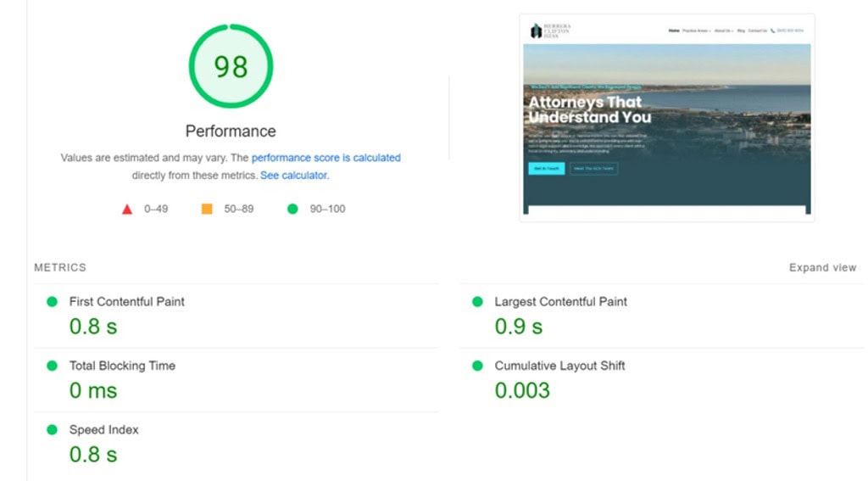Viewport: 868px width, 481px height.
Task: Click green dot beside Cumulative Layout Shift
Action: pos(477,366)
